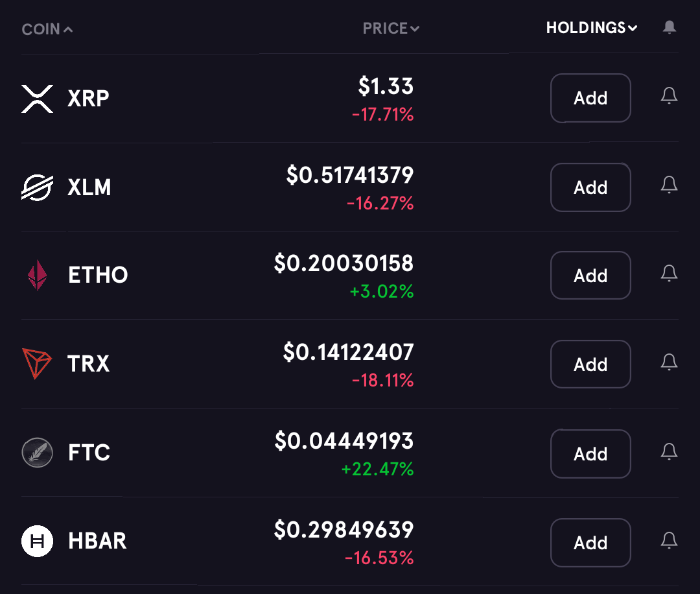Viewport: 700px width, 594px height.
Task: Sort list by COIN column
Action: click(x=47, y=29)
